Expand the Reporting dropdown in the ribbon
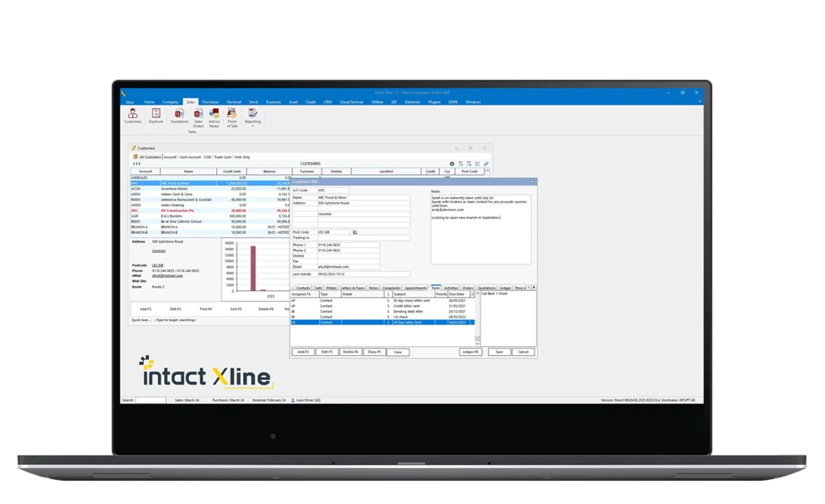 pos(252,118)
